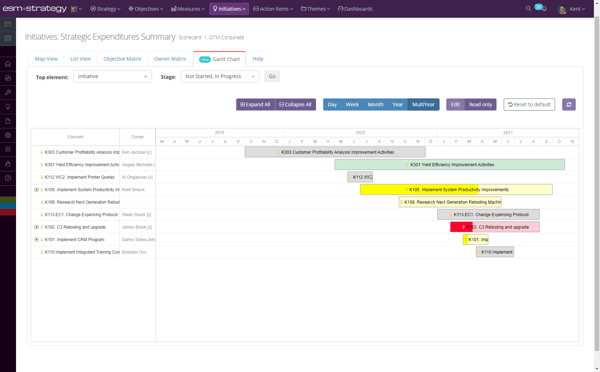
Task: Click the KYI3.EC1 Change Expensing Protocol Gantt bar
Action: [x=489, y=215]
